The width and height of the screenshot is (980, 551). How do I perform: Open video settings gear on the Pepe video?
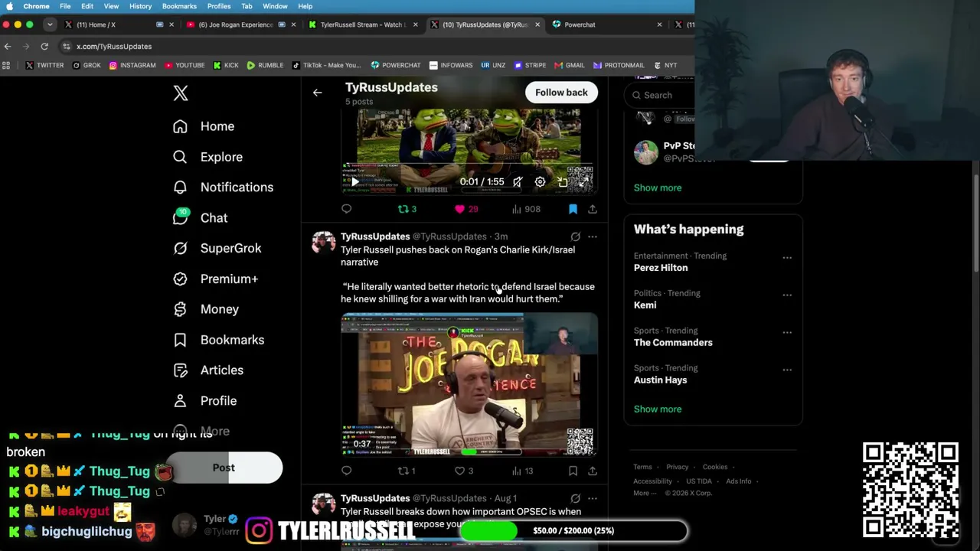(540, 182)
